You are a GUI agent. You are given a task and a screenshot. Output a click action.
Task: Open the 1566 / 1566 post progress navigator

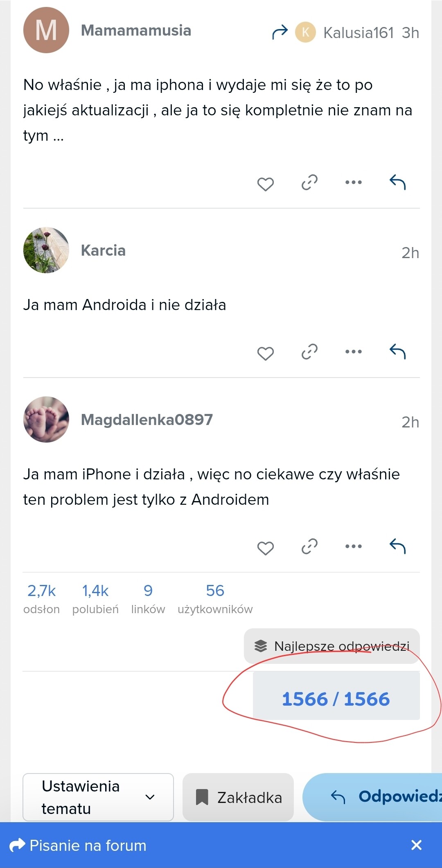click(x=336, y=699)
